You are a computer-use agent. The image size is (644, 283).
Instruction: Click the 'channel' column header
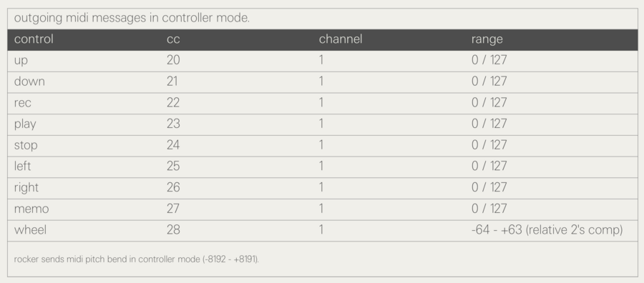(341, 39)
